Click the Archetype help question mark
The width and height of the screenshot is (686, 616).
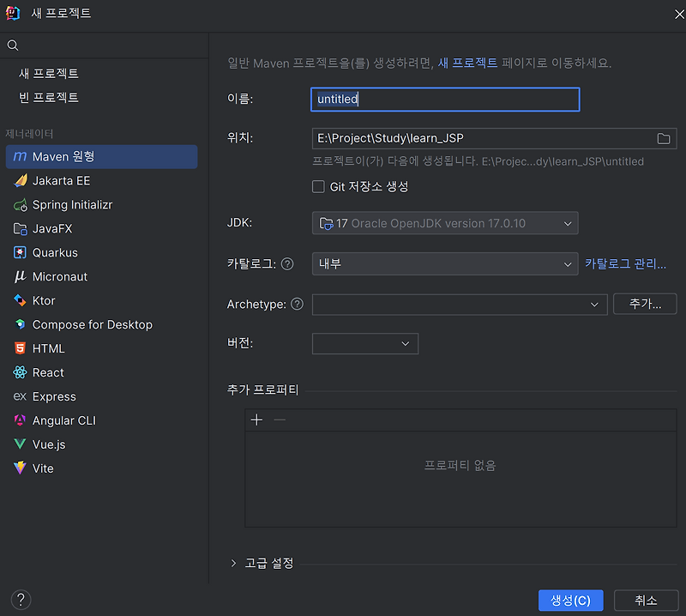coord(298,304)
